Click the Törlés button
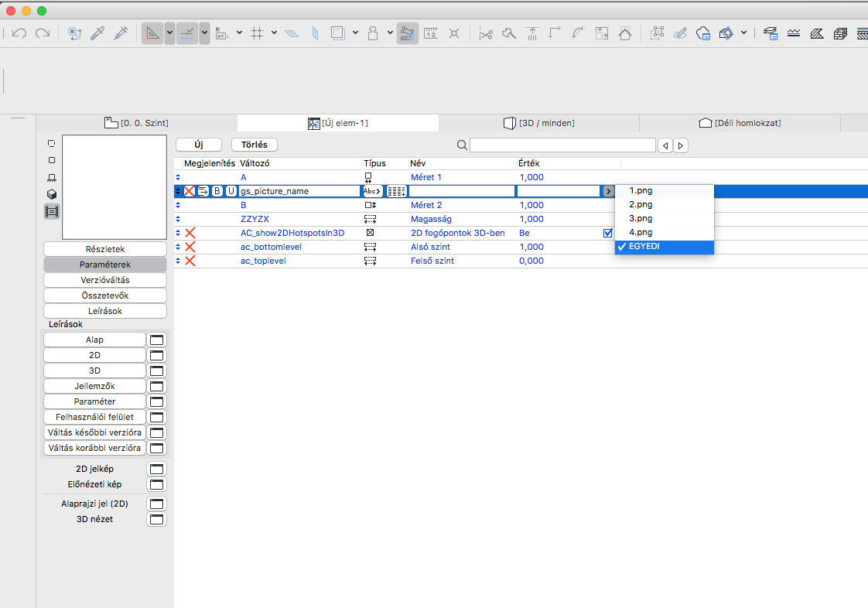 (254, 145)
